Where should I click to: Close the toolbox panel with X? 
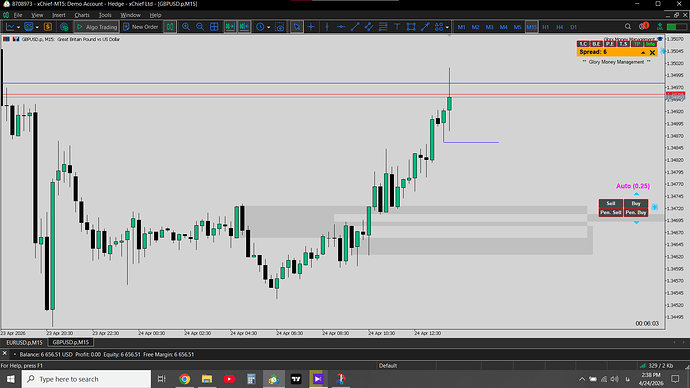coord(4,353)
